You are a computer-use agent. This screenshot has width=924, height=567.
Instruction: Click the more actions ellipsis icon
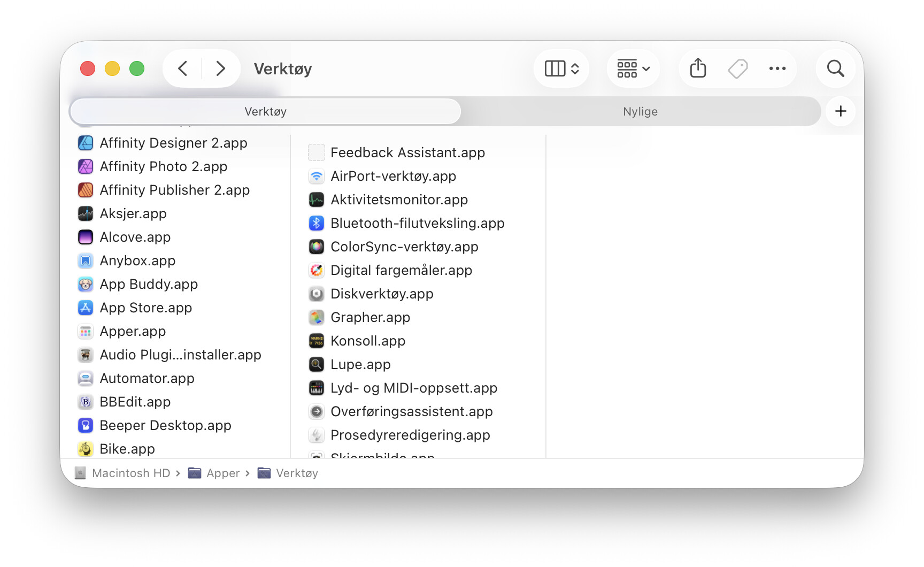(777, 68)
